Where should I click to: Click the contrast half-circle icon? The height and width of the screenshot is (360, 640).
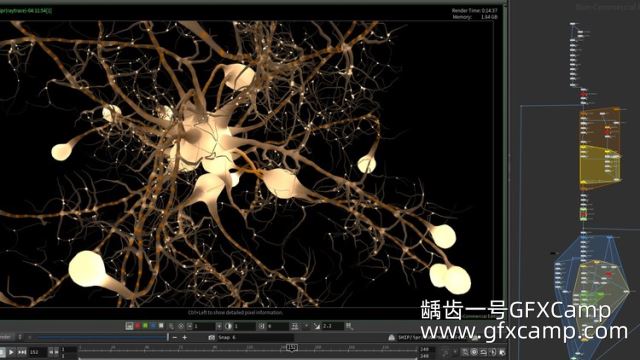[228, 326]
